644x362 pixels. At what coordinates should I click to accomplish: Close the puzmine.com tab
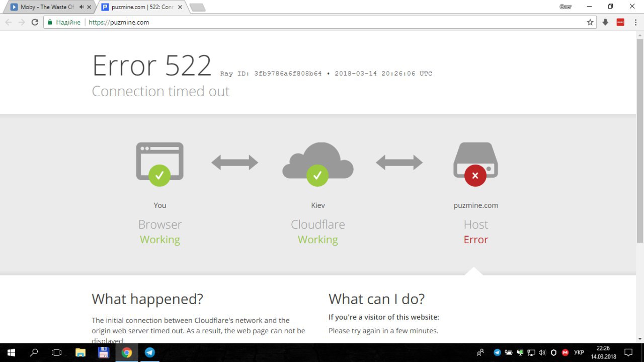point(180,7)
